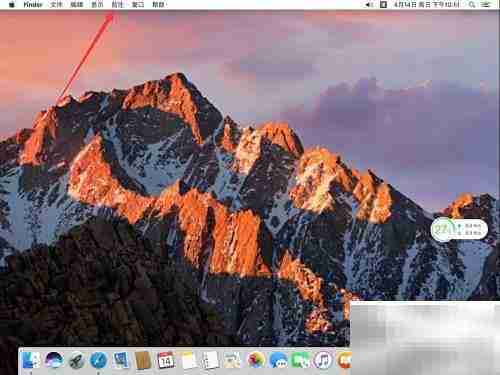
Task: Launch iTunes music icon
Action: click(x=323, y=361)
